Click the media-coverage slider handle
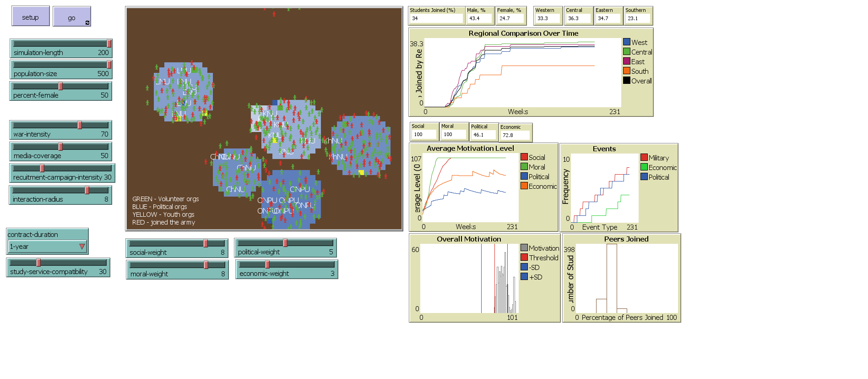 click(60, 147)
